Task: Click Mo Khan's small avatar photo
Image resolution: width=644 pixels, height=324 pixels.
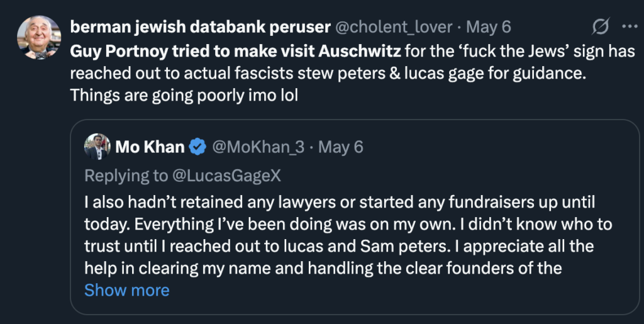Action: pos(97,147)
